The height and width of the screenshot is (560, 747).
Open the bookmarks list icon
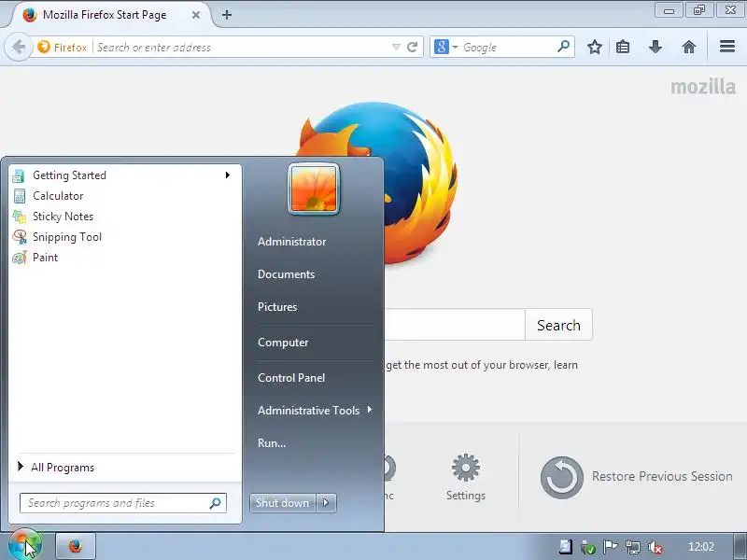click(623, 48)
